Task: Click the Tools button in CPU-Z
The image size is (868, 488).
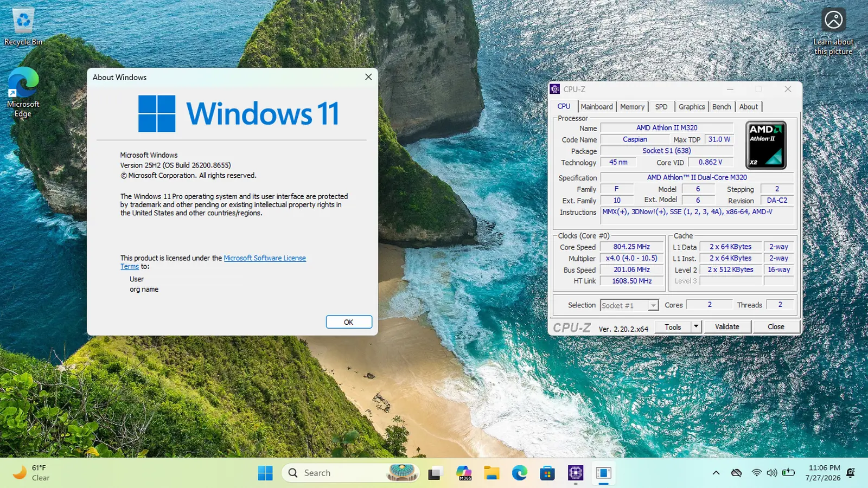Action: pyautogui.click(x=673, y=326)
